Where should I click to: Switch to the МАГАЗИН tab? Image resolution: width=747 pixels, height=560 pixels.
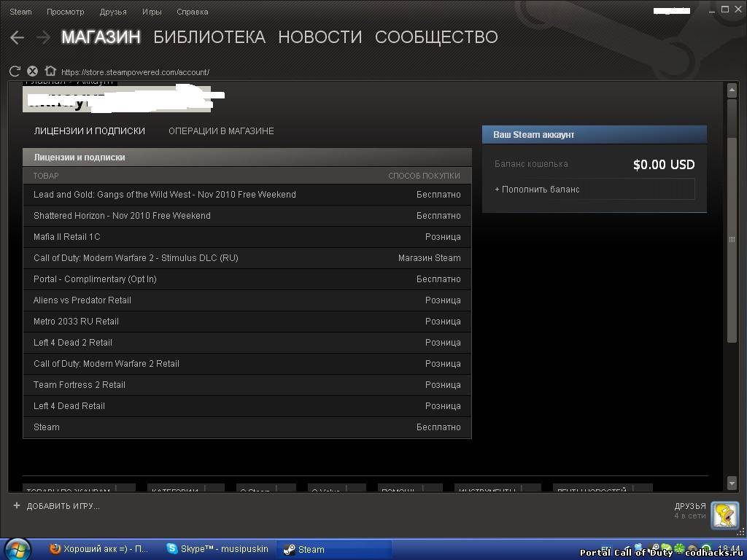click(101, 37)
